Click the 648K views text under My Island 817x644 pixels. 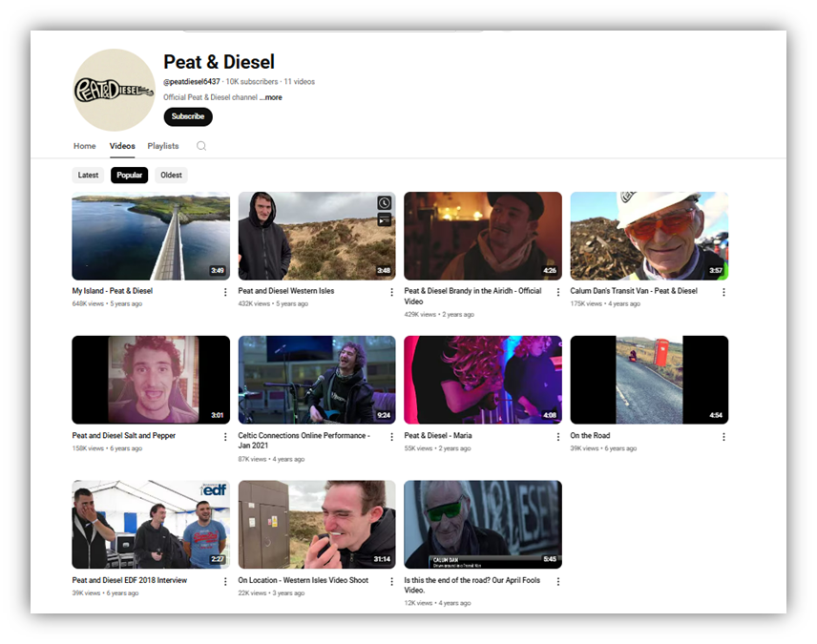(x=88, y=303)
